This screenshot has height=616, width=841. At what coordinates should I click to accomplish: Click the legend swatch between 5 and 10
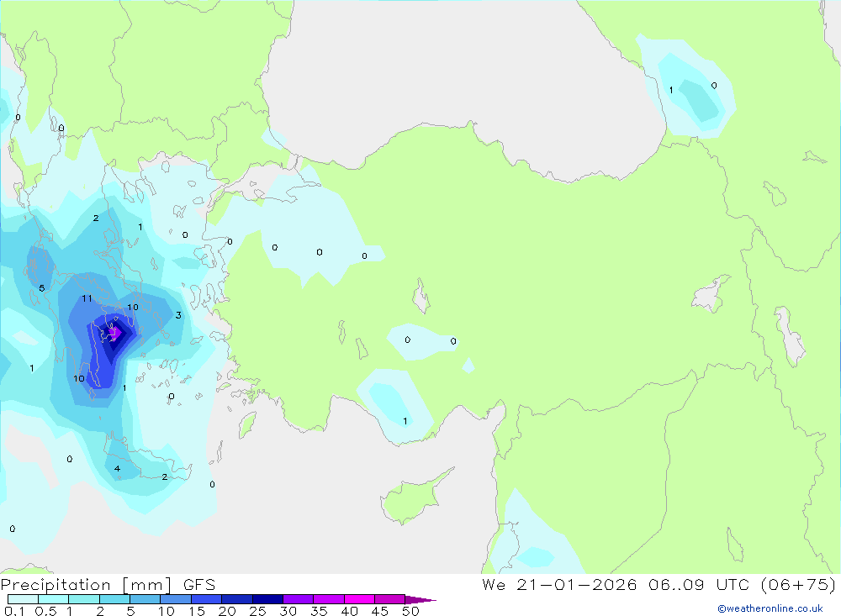click(x=145, y=599)
